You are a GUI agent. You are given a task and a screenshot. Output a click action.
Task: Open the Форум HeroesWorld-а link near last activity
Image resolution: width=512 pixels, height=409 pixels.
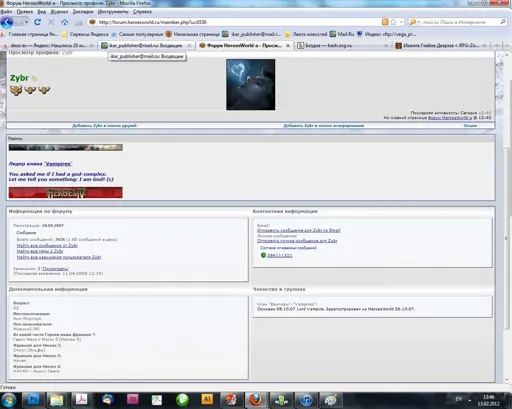(x=450, y=118)
